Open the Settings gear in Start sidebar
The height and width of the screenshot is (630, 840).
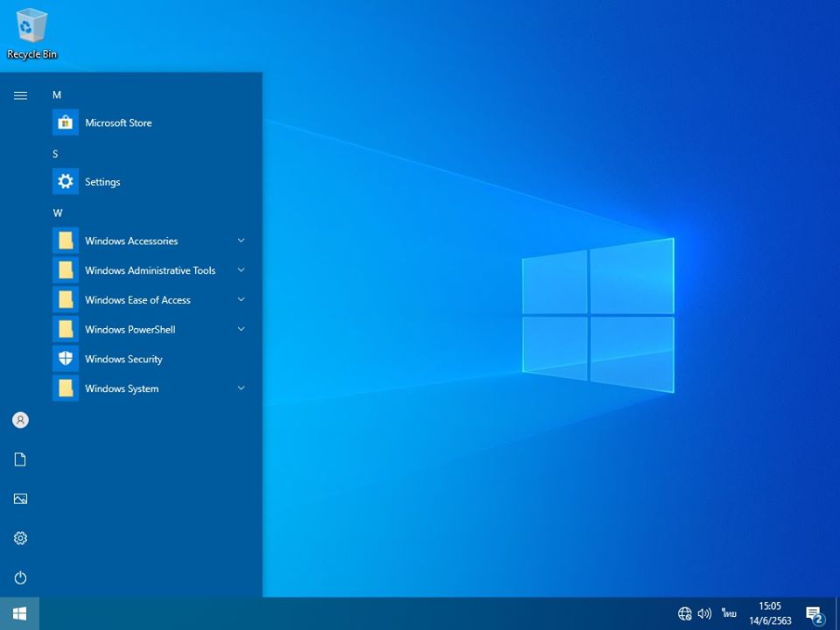pos(20,538)
